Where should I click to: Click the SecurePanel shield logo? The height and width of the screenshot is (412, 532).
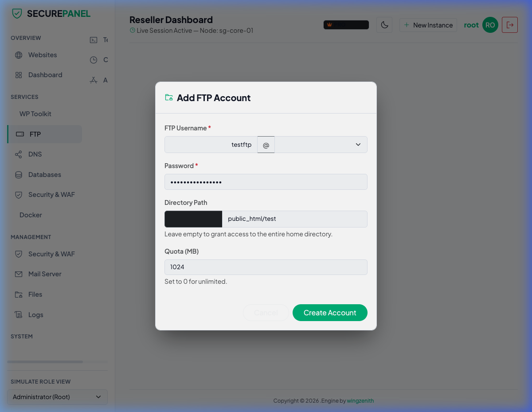click(x=17, y=13)
